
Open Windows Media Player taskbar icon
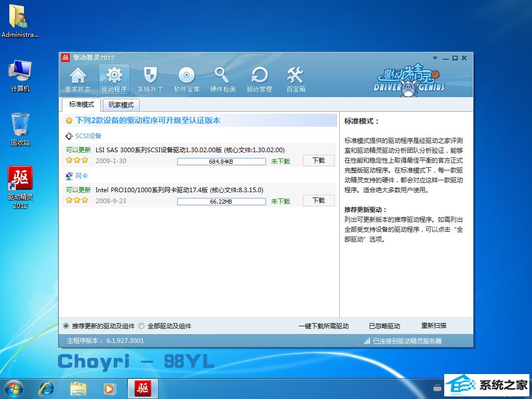[x=110, y=389]
